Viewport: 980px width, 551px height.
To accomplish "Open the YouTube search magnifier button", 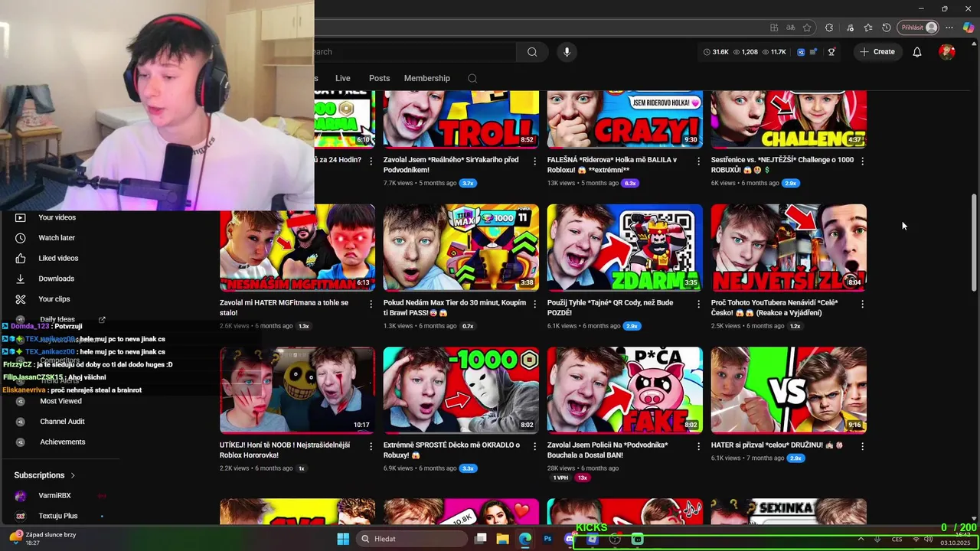I will [532, 52].
